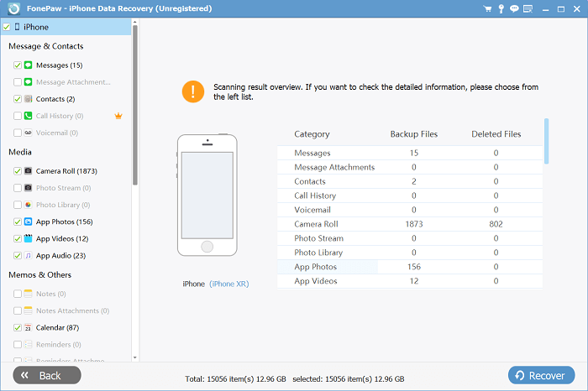Click the Back button
Screen dimensions: 588x391
[x=47, y=375]
